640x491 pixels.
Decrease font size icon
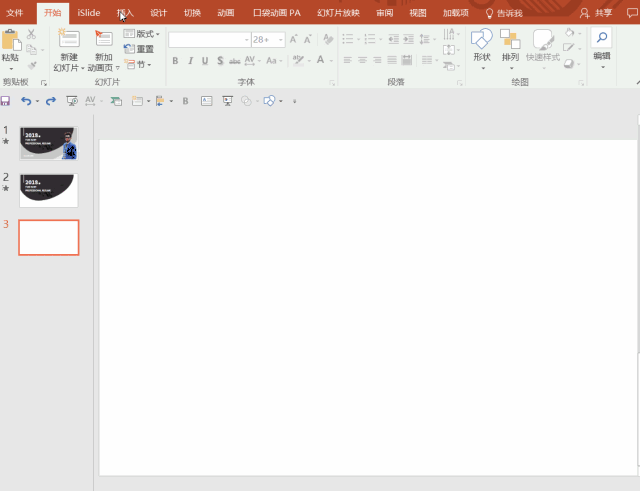coord(307,39)
